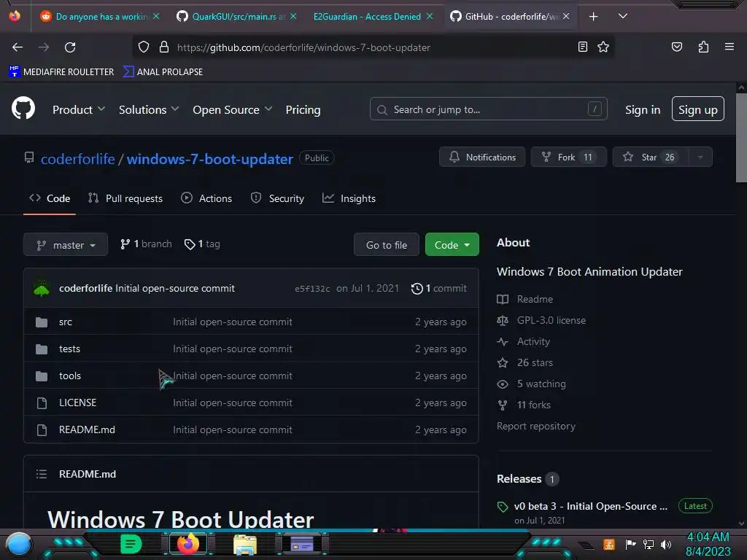The image size is (747, 560).
Task: Open the MEDIAFIRE ROULETTER bookmark
Action: tap(61, 72)
